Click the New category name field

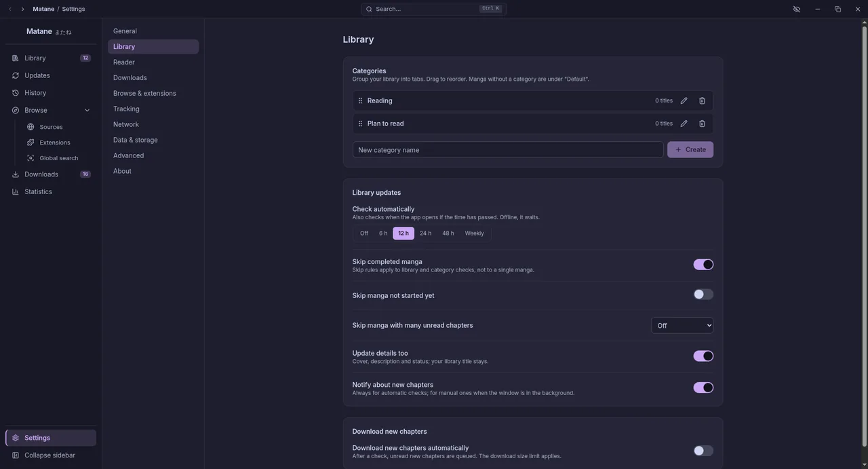tap(508, 150)
